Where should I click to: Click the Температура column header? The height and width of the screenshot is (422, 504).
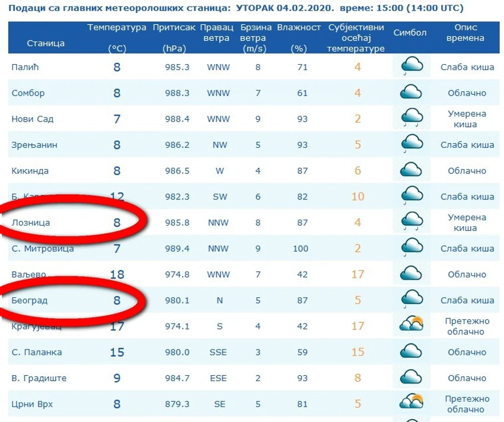(x=117, y=37)
